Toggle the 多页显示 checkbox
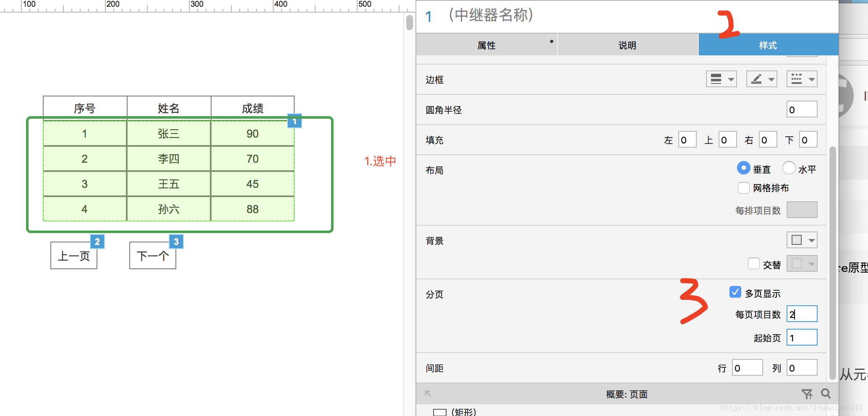 tap(735, 292)
